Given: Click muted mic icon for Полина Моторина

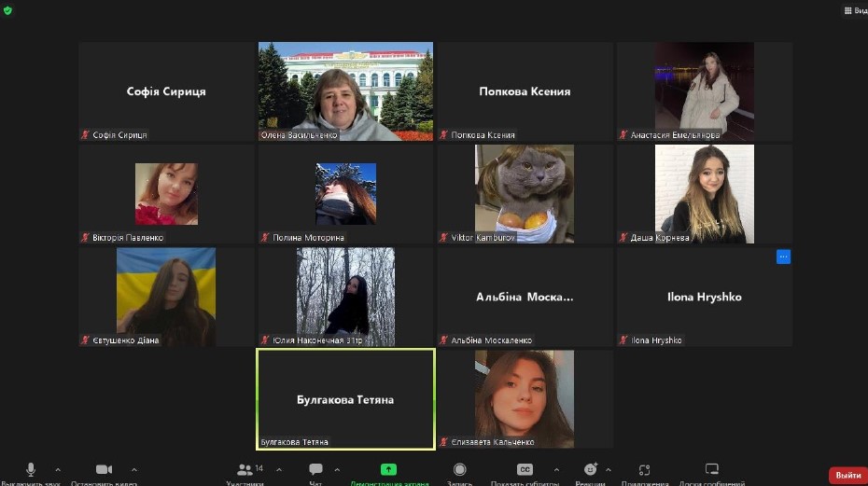Looking at the screenshot, I should (x=265, y=238).
